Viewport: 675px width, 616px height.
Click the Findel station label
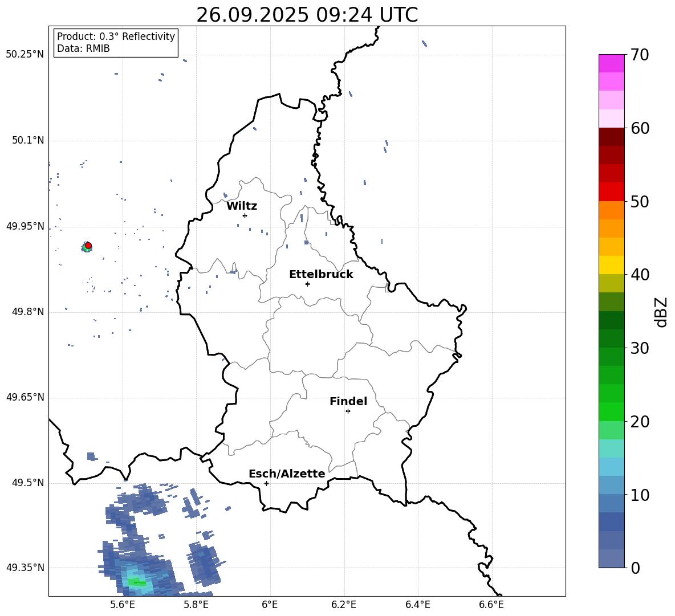[348, 401]
